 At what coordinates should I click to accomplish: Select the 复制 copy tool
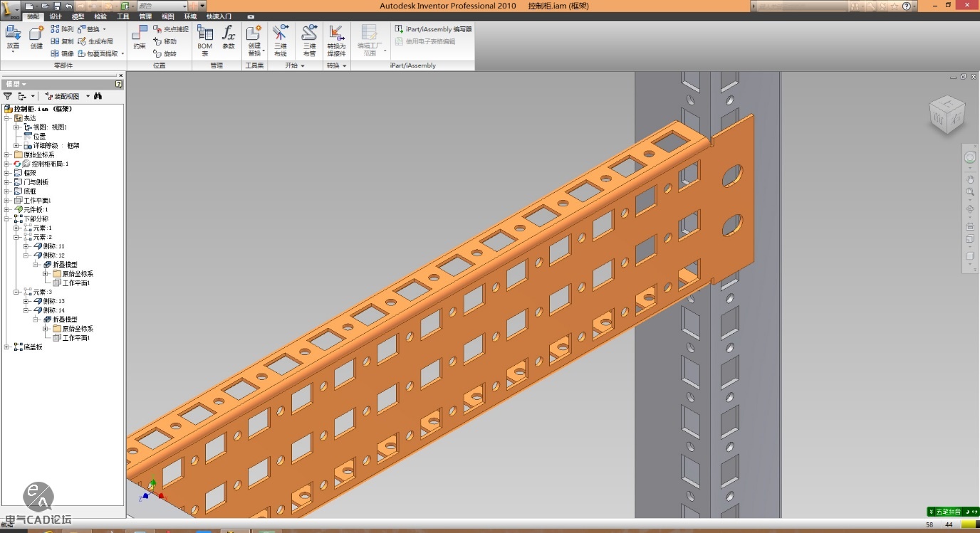pos(62,41)
